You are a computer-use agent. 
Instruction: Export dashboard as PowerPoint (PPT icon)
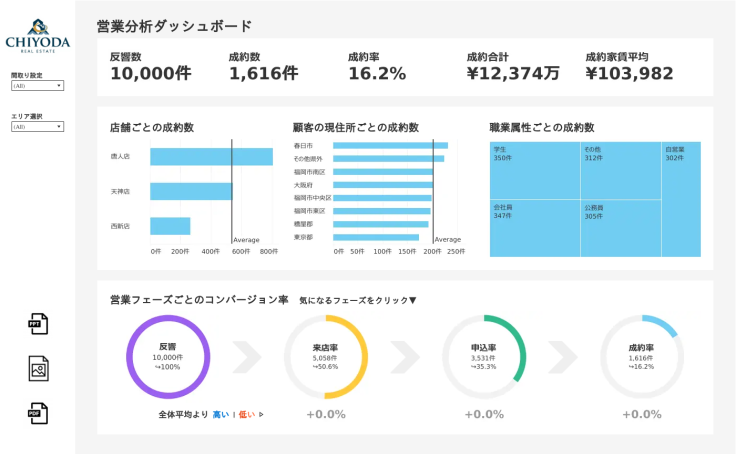[x=38, y=324]
